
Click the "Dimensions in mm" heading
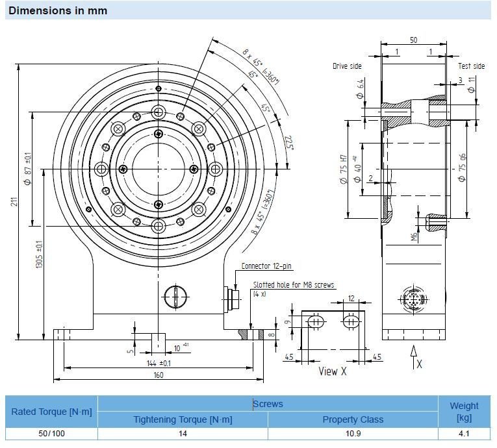pos(58,10)
